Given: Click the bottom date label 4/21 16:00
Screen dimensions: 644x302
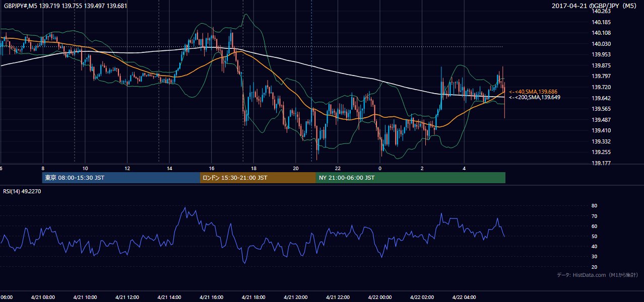Looking at the screenshot, I should pyautogui.click(x=212, y=297).
